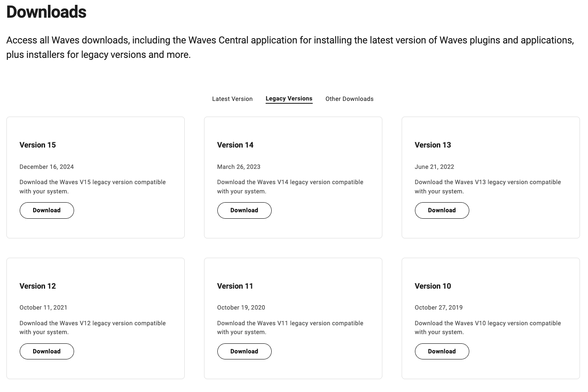This screenshot has width=588, height=392.
Task: Get Version 10 via its Download button
Action: pyautogui.click(x=442, y=351)
